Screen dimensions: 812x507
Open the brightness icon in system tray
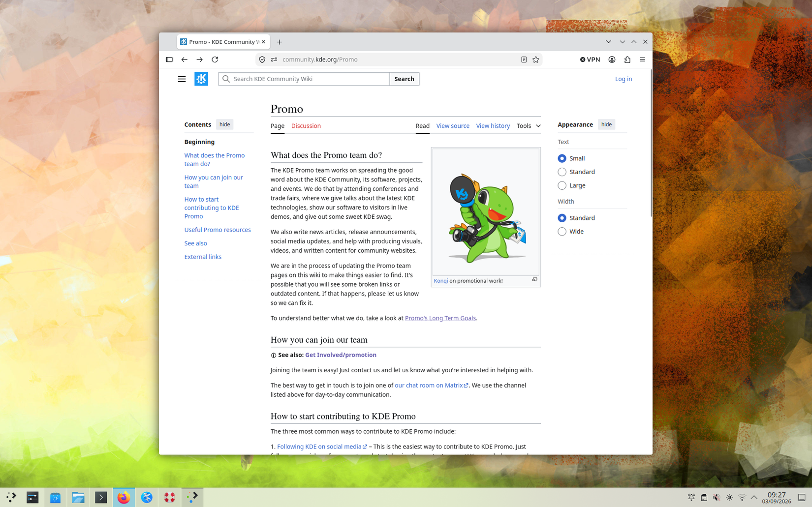pos(729,497)
